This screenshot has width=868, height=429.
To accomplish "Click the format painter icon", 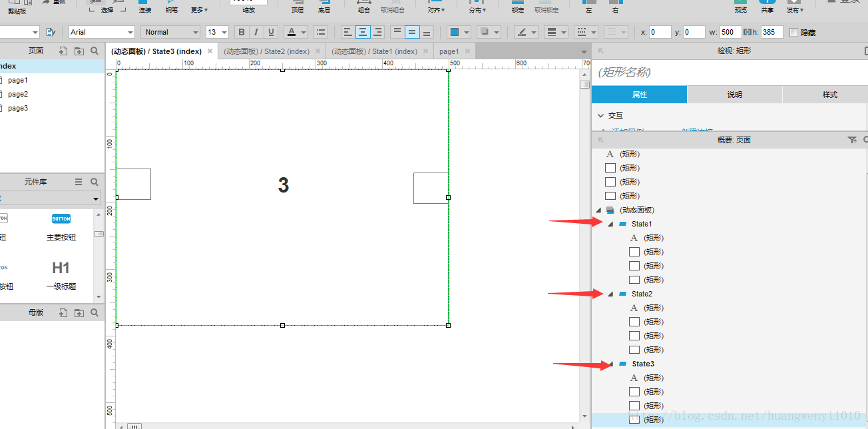I will tap(51, 32).
